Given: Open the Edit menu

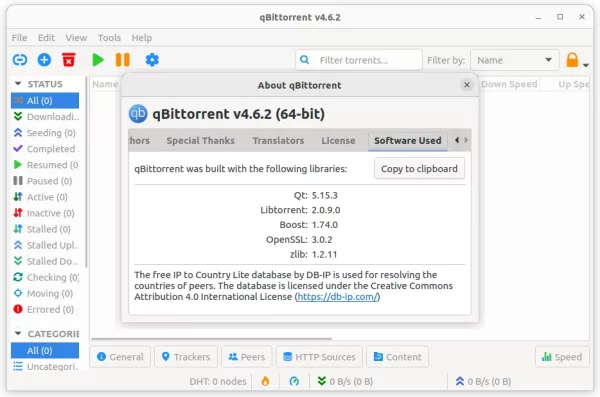Looking at the screenshot, I should (x=46, y=38).
